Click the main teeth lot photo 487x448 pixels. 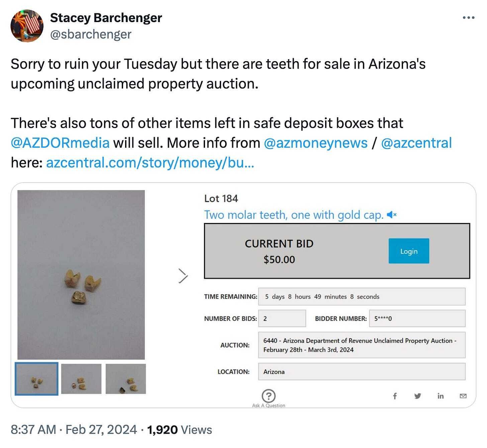click(x=81, y=275)
